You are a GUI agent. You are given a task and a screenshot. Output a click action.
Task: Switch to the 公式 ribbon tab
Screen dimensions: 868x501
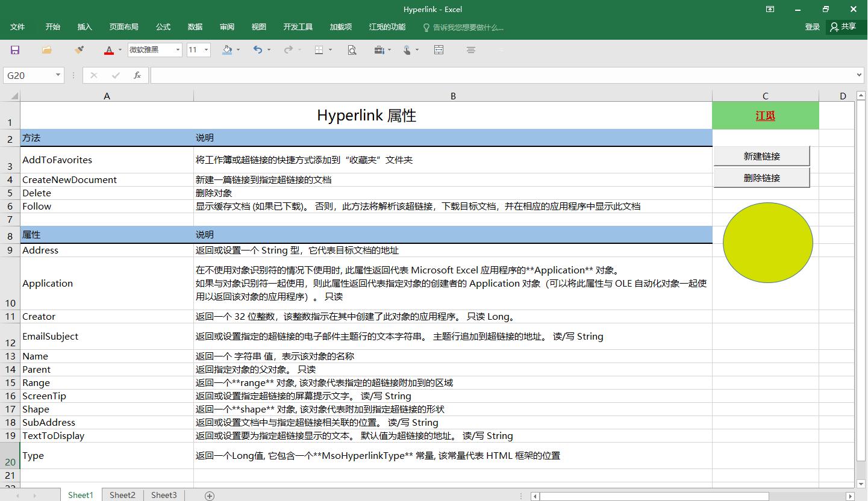point(163,26)
